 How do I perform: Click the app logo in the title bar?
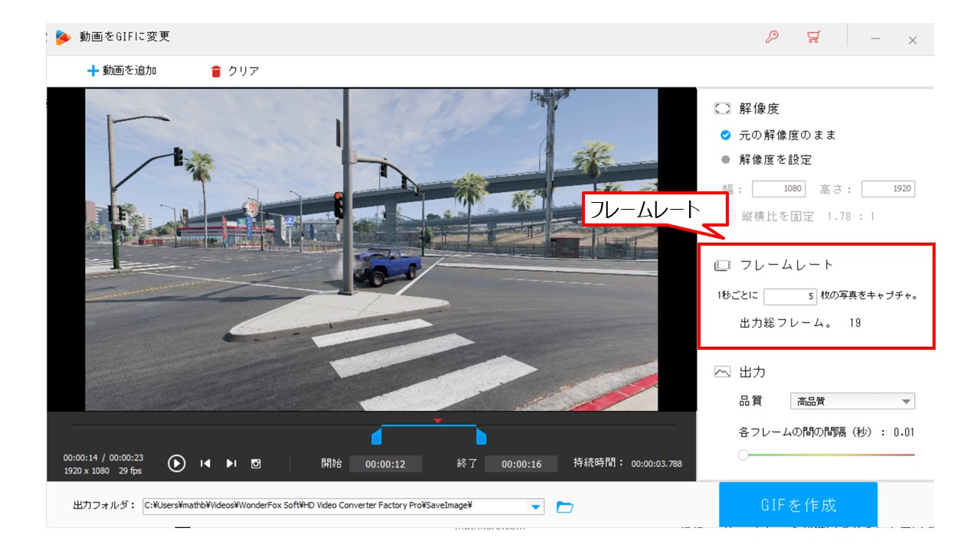(63, 37)
